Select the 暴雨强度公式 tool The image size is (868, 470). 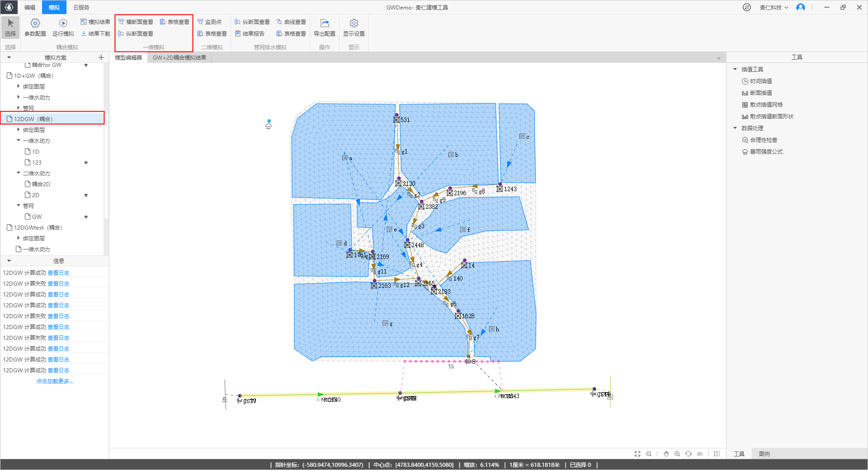point(766,152)
